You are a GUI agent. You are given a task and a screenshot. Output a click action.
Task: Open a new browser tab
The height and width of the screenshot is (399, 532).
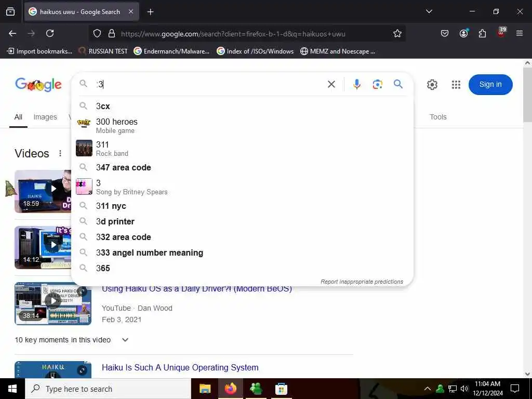pos(150,12)
